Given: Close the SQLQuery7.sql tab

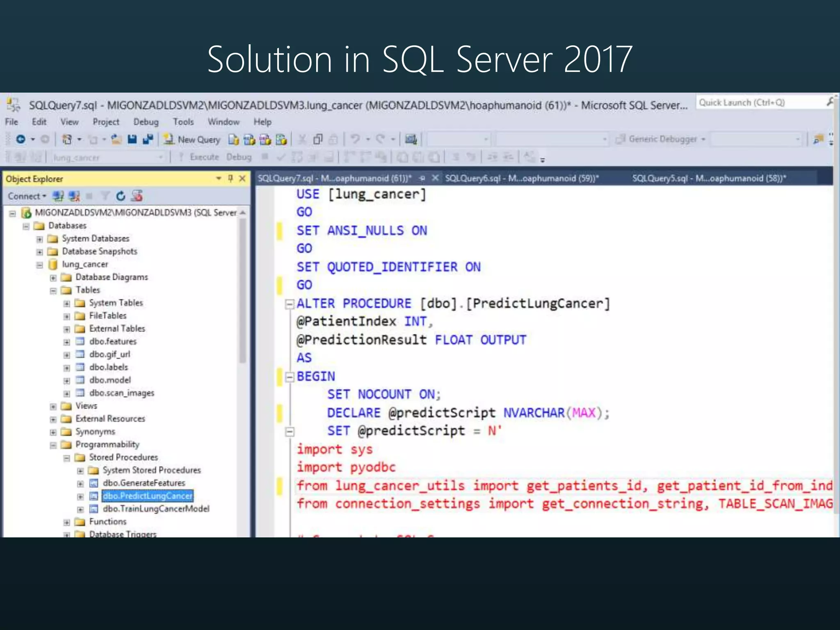Looking at the screenshot, I should [x=435, y=178].
